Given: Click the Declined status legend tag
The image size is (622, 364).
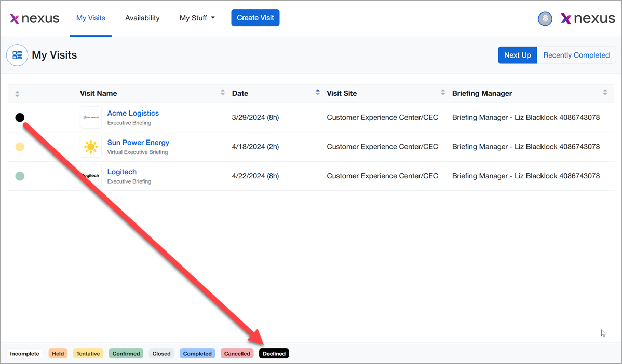Looking at the screenshot, I should tap(274, 354).
